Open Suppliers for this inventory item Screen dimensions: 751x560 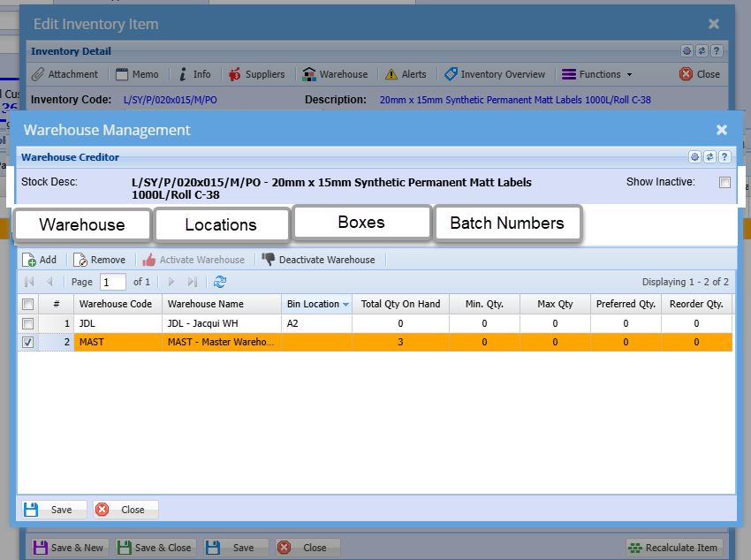pos(256,74)
